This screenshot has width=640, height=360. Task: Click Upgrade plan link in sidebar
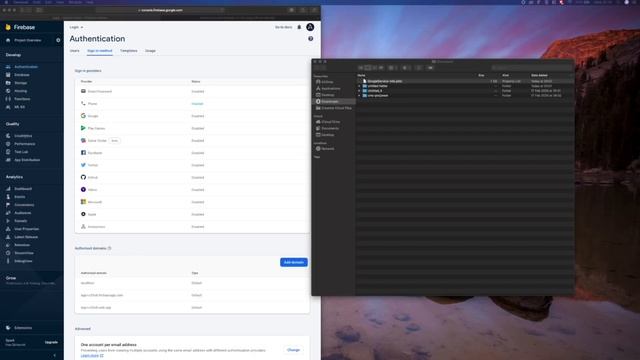point(51,342)
